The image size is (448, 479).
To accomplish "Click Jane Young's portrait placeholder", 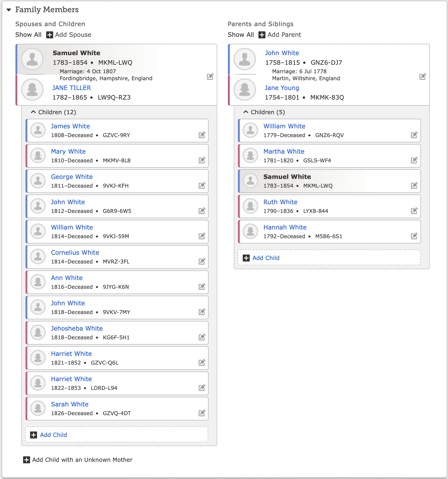I will click(x=244, y=89).
